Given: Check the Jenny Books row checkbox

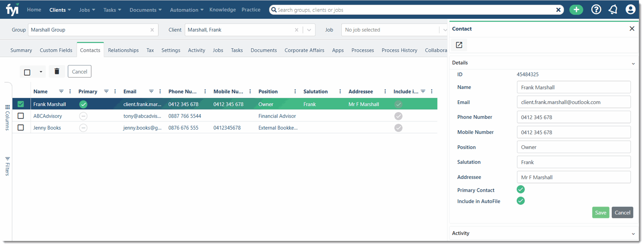Looking at the screenshot, I should [21, 128].
